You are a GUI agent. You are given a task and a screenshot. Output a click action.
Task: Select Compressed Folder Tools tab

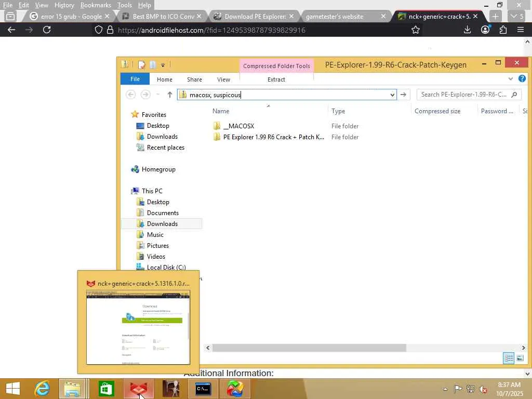[276, 66]
